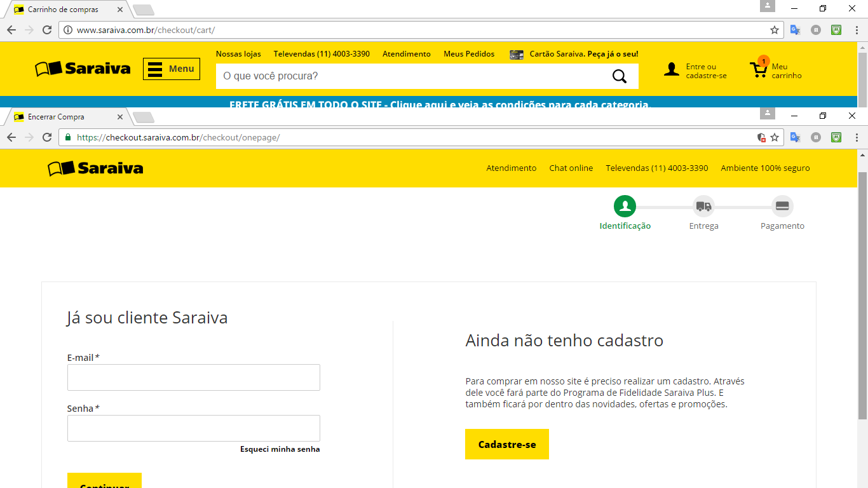
Task: Click the green Identificação step icon
Action: point(625,207)
